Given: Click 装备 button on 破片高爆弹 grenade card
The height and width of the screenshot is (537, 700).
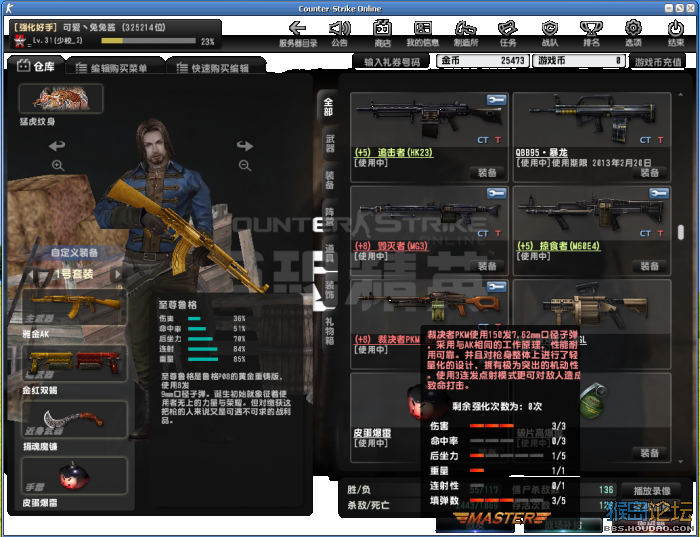Looking at the screenshot, I should [650, 453].
